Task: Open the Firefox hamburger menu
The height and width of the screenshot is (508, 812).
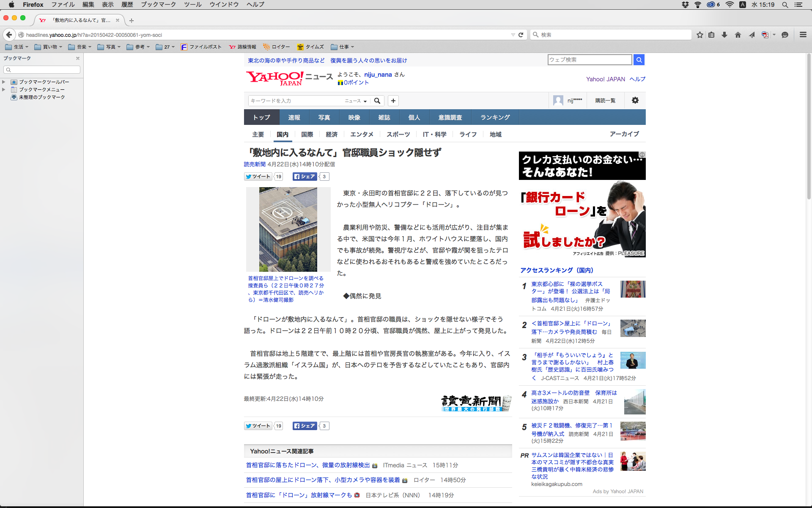Action: coord(803,35)
